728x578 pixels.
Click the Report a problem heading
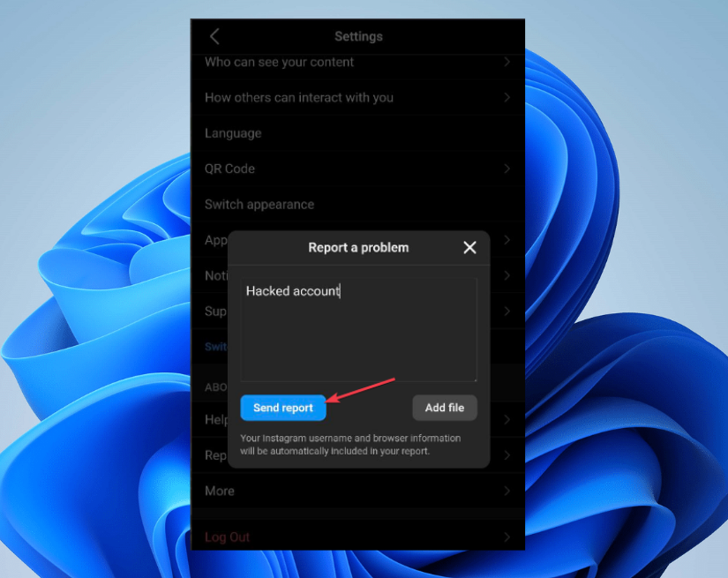pyautogui.click(x=358, y=247)
